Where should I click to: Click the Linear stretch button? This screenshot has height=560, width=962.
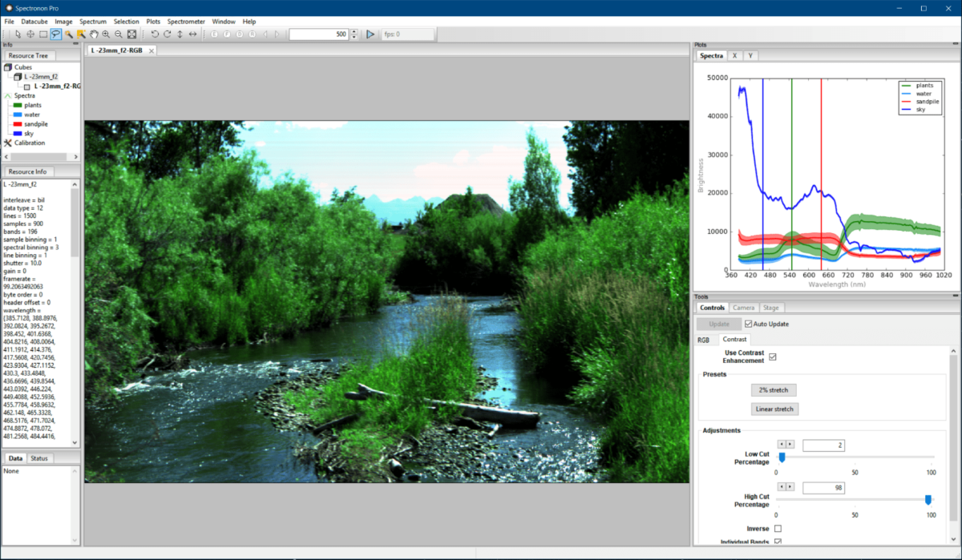775,409
